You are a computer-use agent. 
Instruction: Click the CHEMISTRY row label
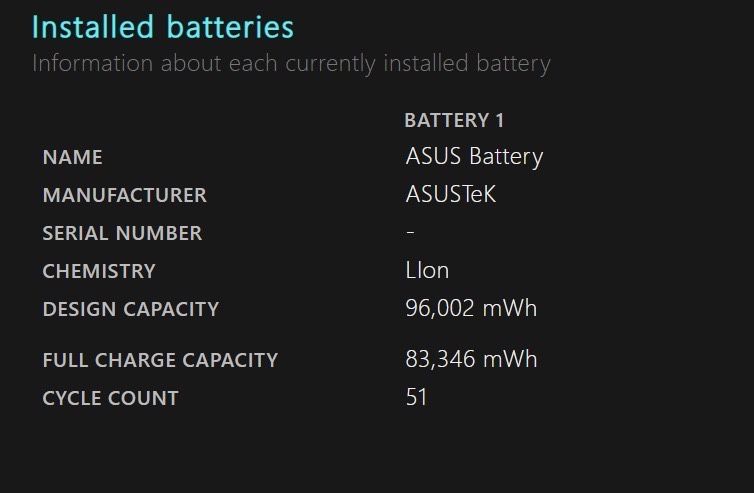99,271
